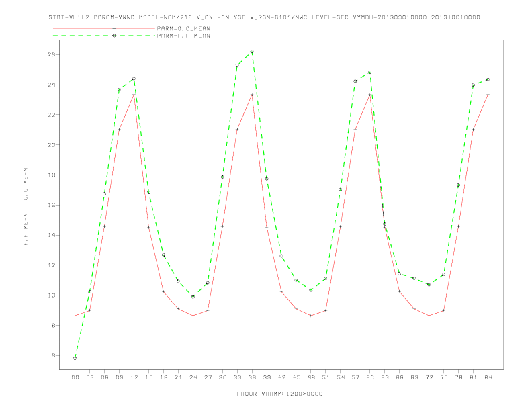Click x-axis tick label 72
Screen dimensions: 532x411
(x=429, y=377)
